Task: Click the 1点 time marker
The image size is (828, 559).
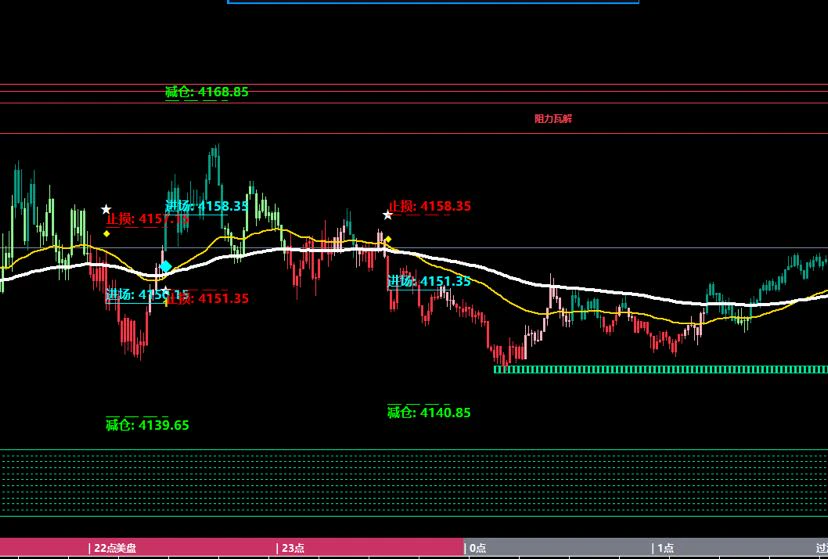Action: pos(663,548)
